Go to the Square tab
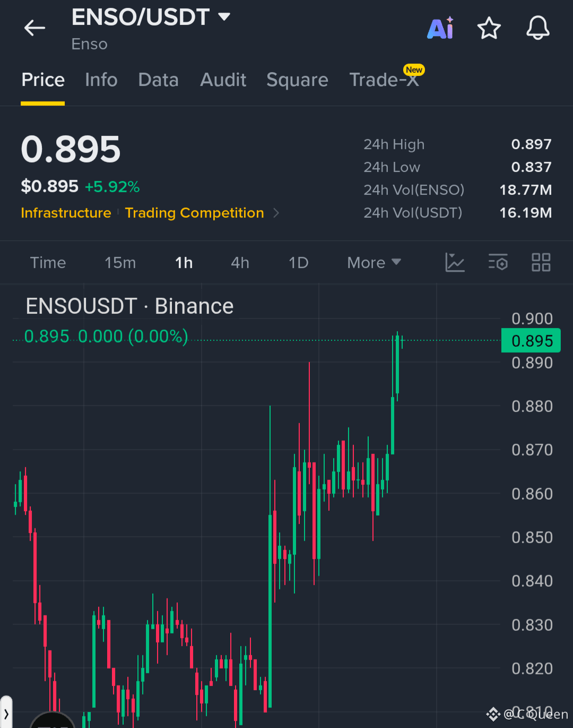This screenshot has width=573, height=728. pyautogui.click(x=297, y=80)
